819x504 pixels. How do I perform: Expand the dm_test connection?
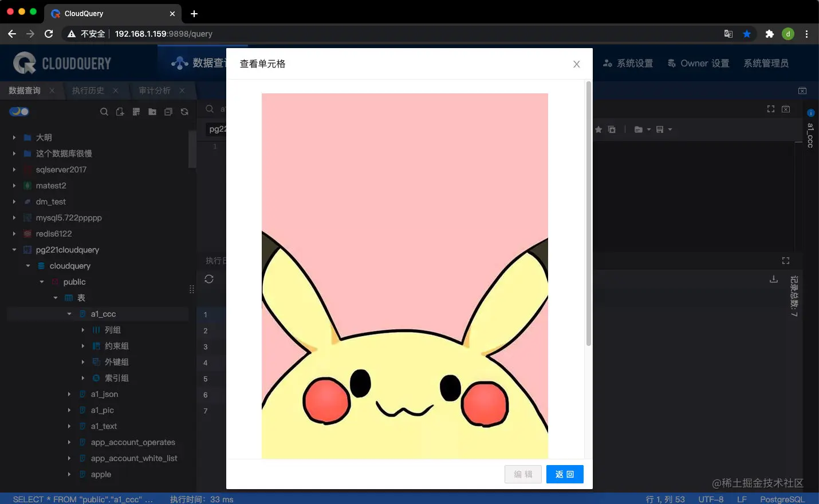(x=14, y=202)
